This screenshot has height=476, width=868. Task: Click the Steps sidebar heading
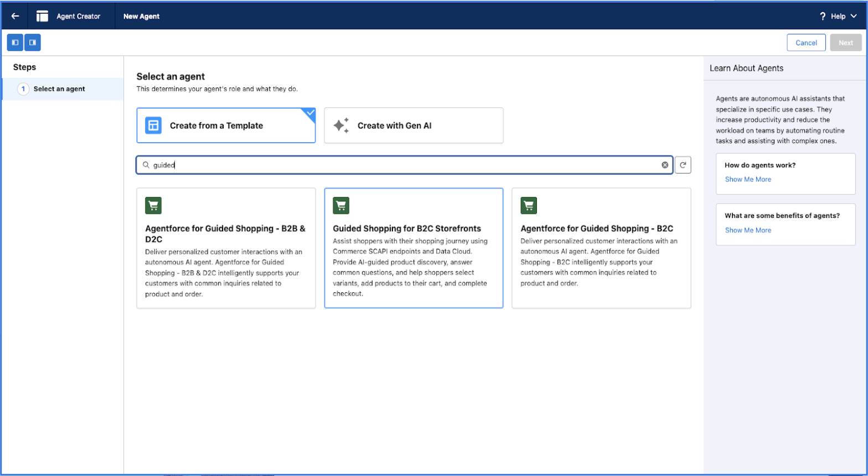coord(24,67)
